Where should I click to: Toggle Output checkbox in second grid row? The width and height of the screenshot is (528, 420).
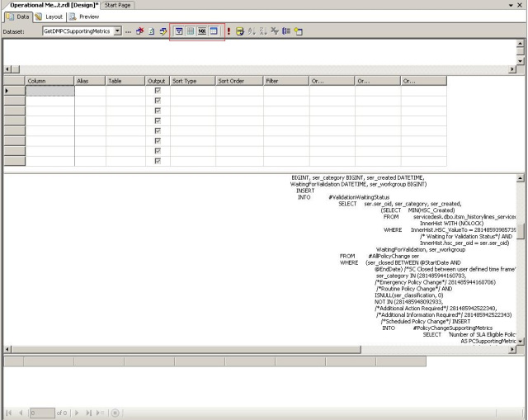tap(158, 101)
